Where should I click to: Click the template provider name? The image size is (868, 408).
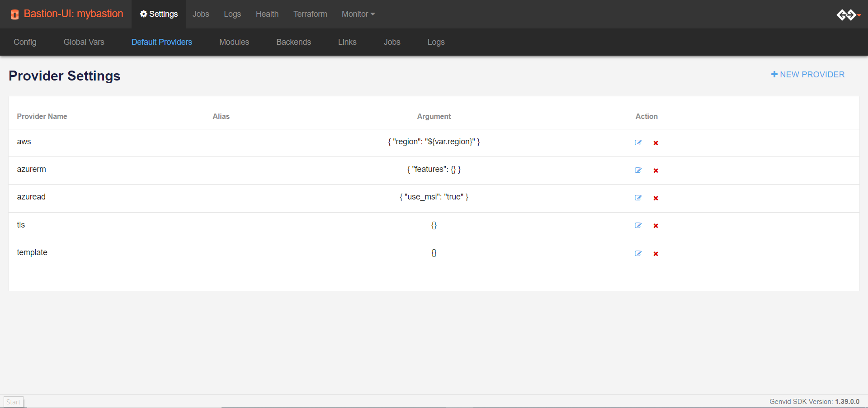click(x=32, y=252)
